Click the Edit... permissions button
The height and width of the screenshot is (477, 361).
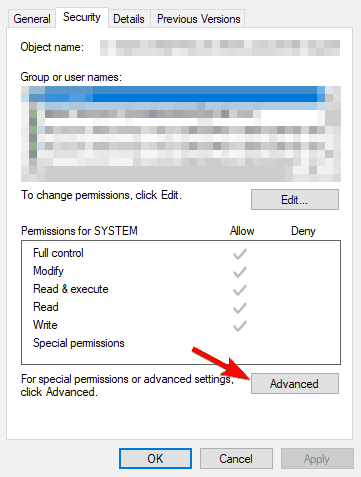point(295,200)
